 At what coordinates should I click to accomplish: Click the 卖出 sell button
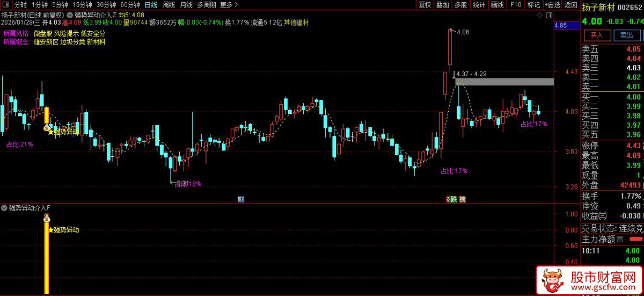point(626,35)
